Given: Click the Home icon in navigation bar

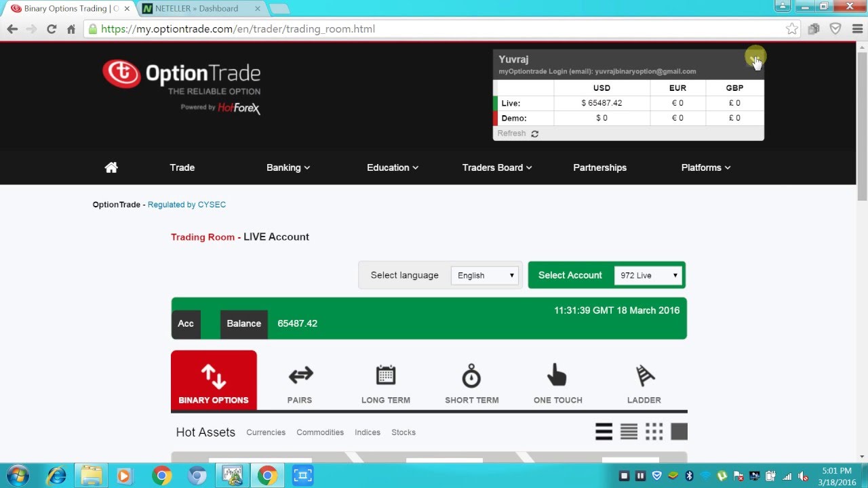Looking at the screenshot, I should click(111, 167).
